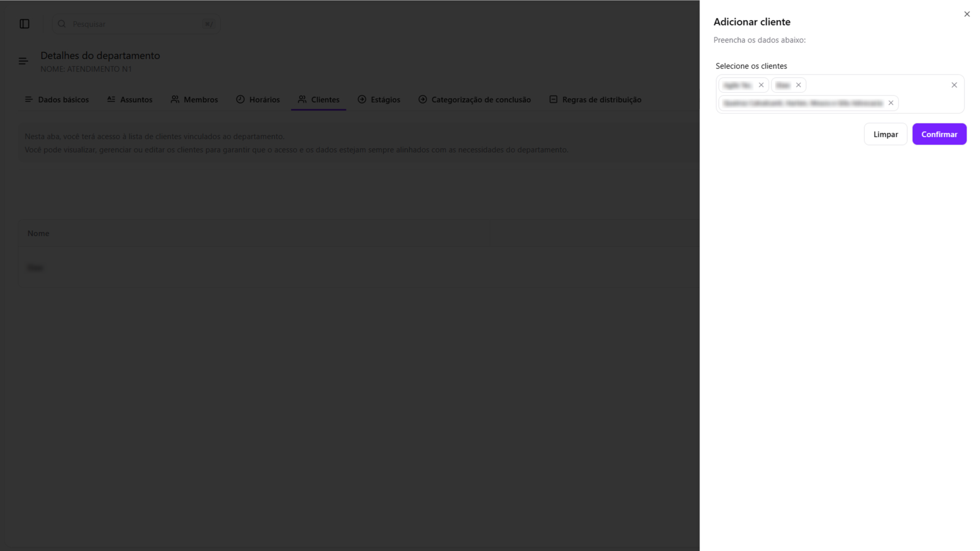Open the department menu lines icon
980x551 pixels.
(23, 61)
